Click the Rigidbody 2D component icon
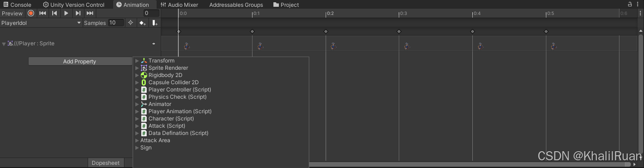 [144, 75]
